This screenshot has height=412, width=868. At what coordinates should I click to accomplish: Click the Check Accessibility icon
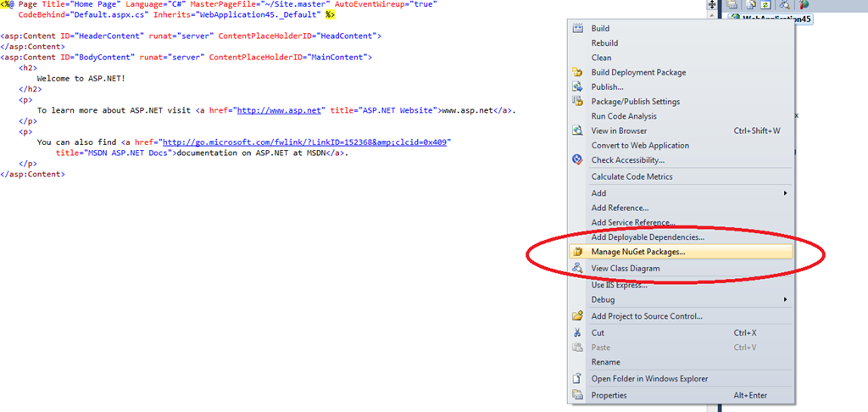pos(577,159)
